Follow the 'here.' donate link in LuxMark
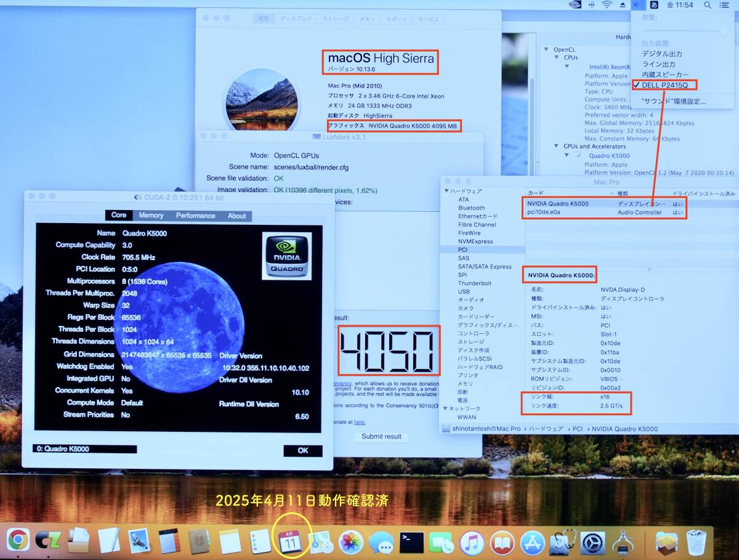This screenshot has height=560, width=739. 360,422
